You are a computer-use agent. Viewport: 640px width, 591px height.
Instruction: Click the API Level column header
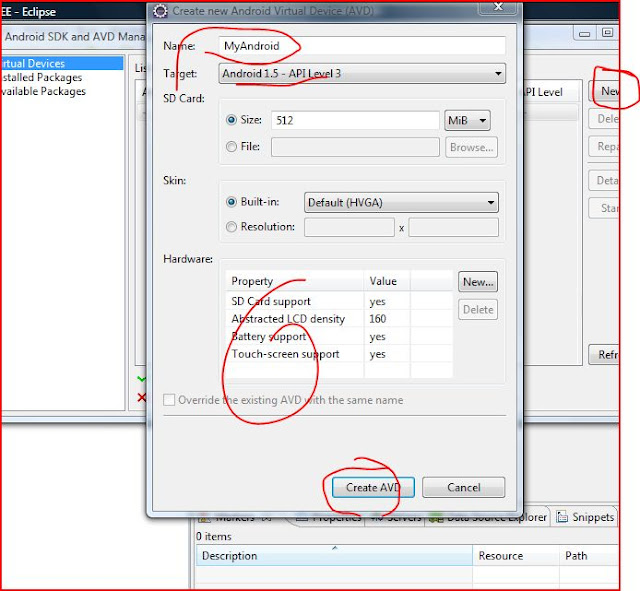[551, 92]
